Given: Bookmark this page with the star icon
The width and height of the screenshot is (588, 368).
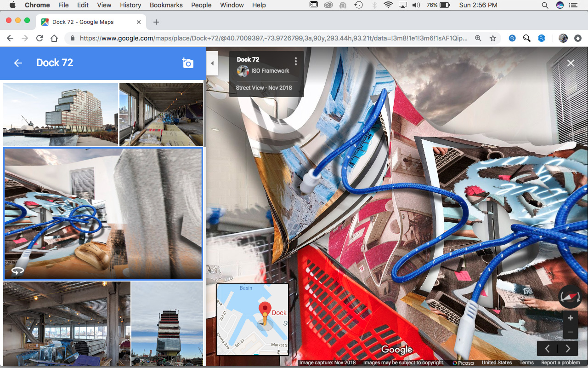Looking at the screenshot, I should (x=493, y=38).
